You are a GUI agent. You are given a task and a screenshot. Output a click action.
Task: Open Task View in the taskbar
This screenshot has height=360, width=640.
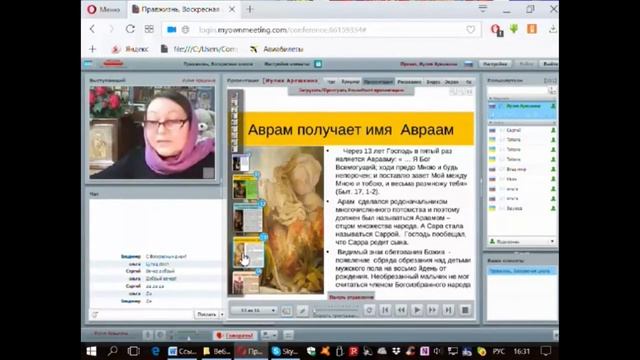(x=133, y=351)
